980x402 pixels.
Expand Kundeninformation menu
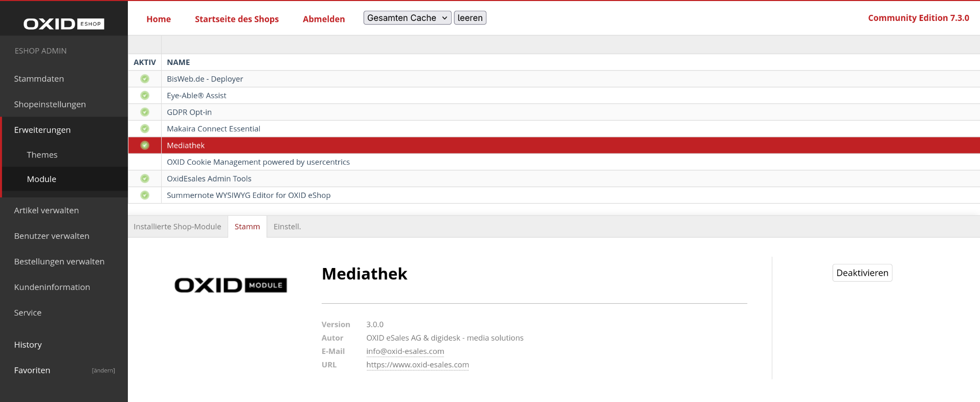(x=52, y=287)
